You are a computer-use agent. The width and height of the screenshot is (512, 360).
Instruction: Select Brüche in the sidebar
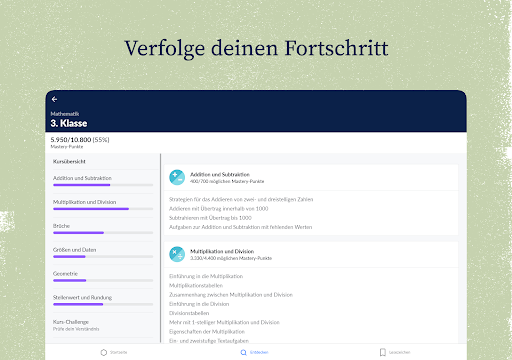[x=61, y=226]
